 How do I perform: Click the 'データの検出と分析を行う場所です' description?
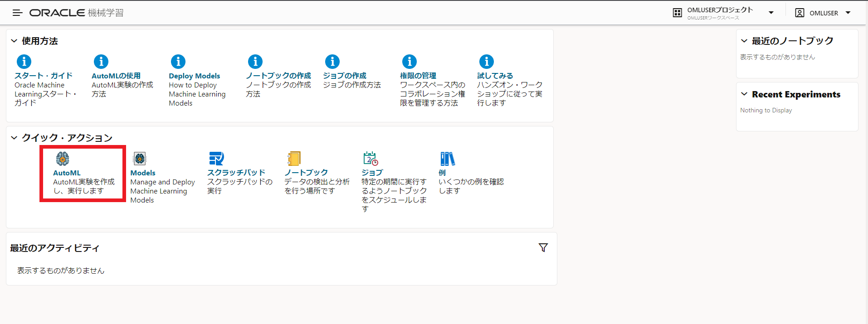tap(317, 186)
